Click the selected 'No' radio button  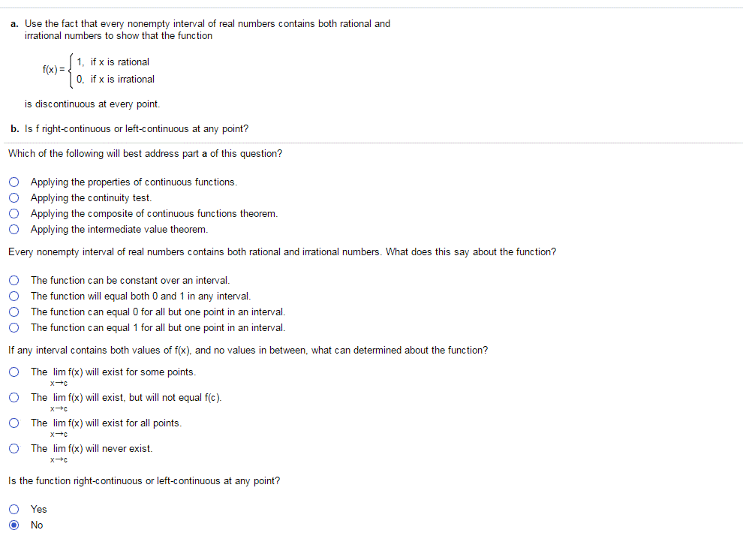[14, 525]
